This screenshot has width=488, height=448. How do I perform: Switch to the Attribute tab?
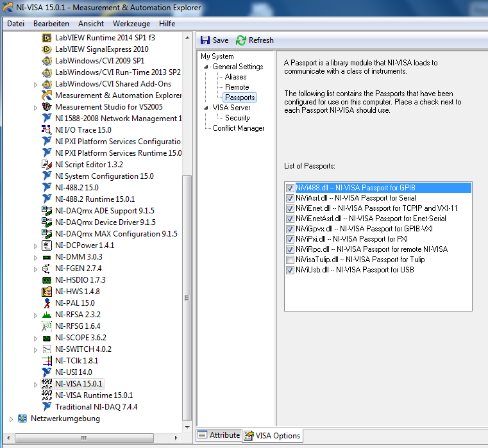point(219,435)
